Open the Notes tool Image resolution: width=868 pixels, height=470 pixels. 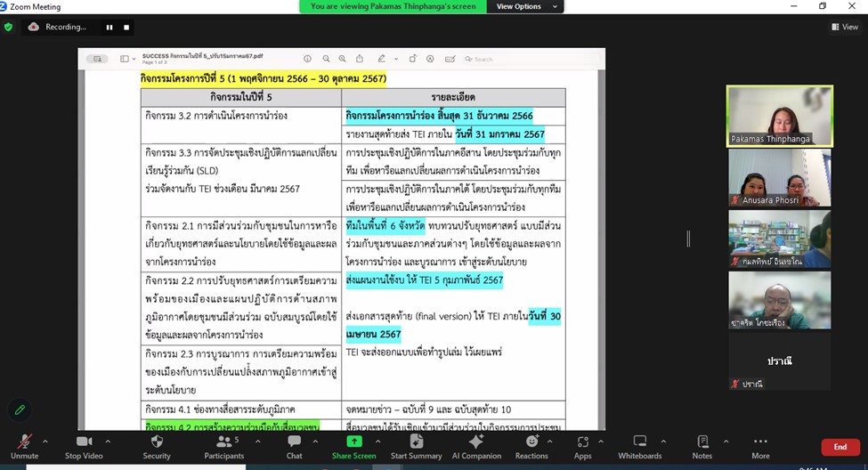coord(702,446)
